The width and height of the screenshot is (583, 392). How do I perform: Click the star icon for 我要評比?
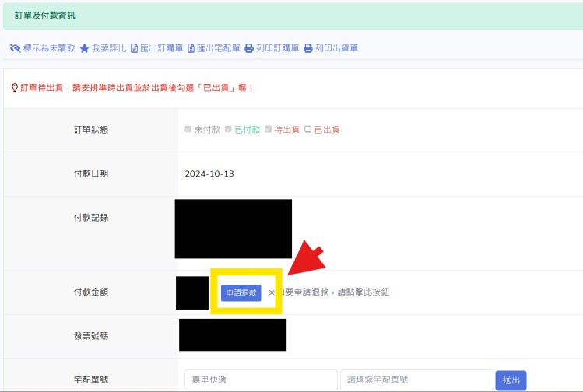tap(84, 48)
